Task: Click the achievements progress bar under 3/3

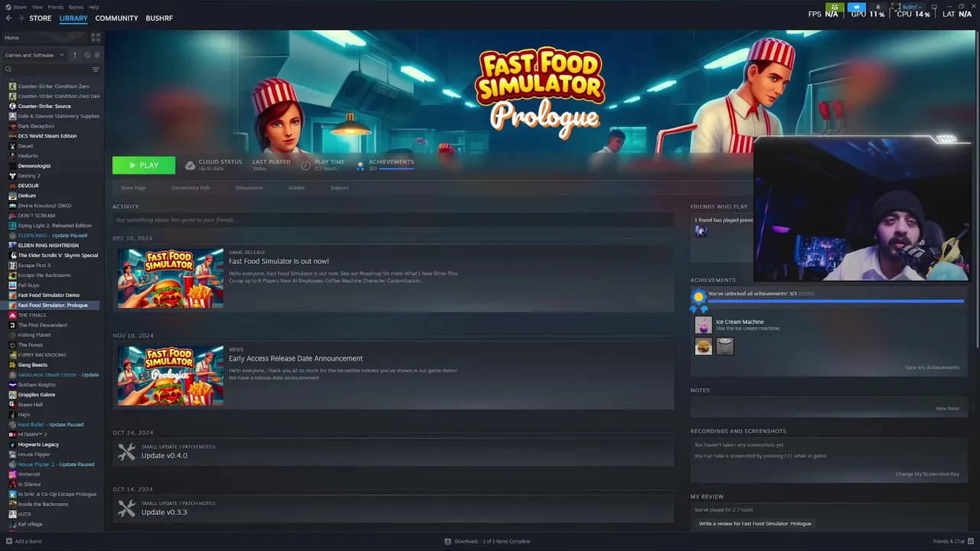Action: tap(397, 168)
